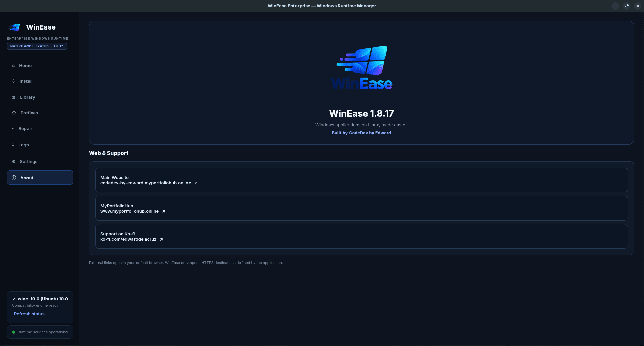Image resolution: width=644 pixels, height=346 pixels.
Task: Open the Main Website link card
Action: (x=362, y=180)
